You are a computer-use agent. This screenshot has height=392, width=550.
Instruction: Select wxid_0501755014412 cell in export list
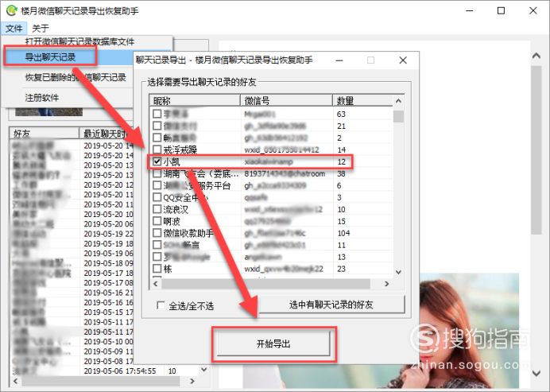pyautogui.click(x=281, y=149)
